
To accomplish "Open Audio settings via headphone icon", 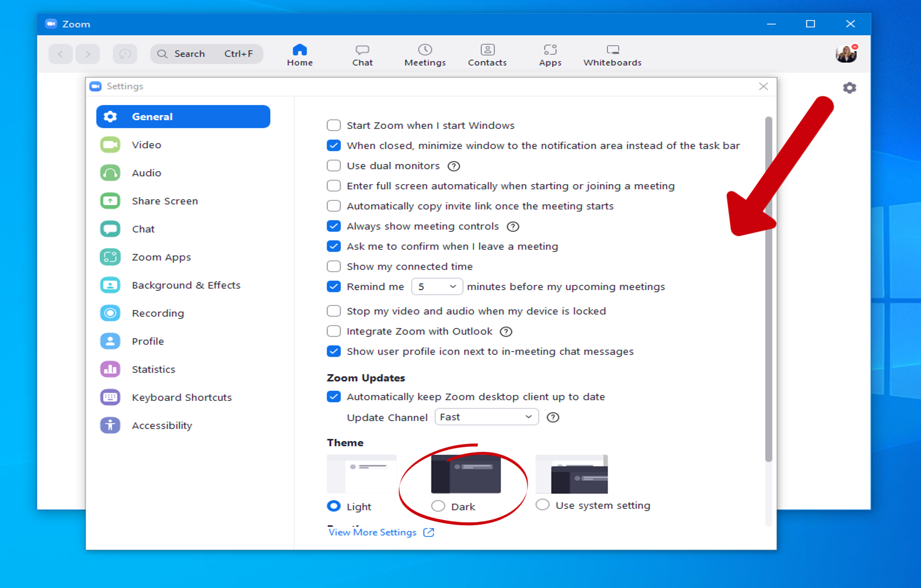I will (x=110, y=173).
